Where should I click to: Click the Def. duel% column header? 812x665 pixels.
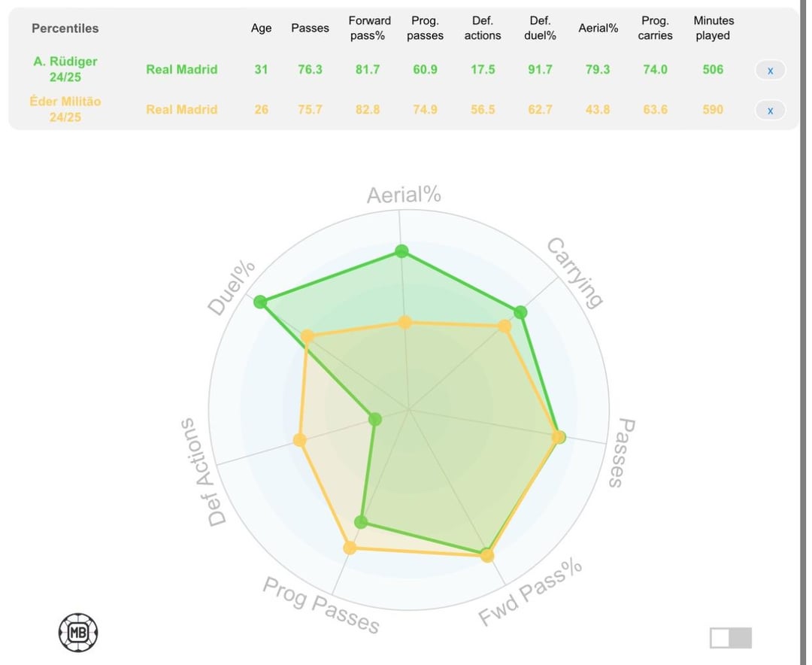[x=540, y=29]
